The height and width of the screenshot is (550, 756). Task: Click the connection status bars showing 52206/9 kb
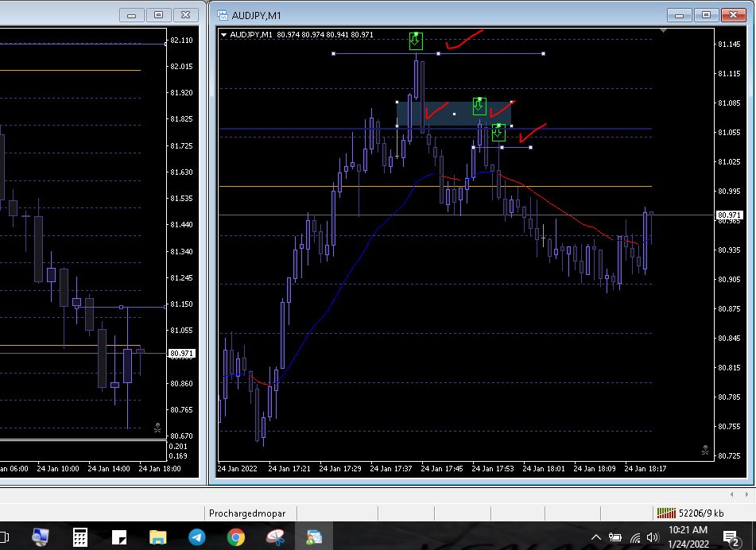click(665, 513)
